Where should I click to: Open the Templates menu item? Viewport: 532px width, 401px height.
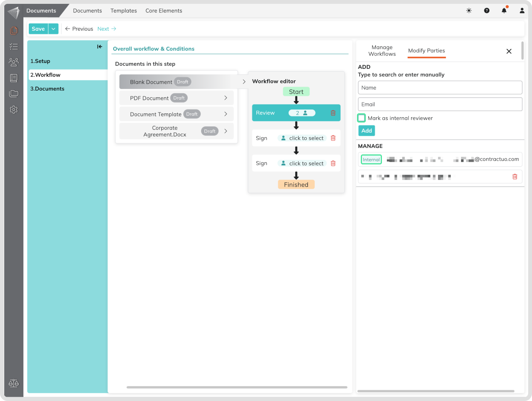click(x=124, y=11)
